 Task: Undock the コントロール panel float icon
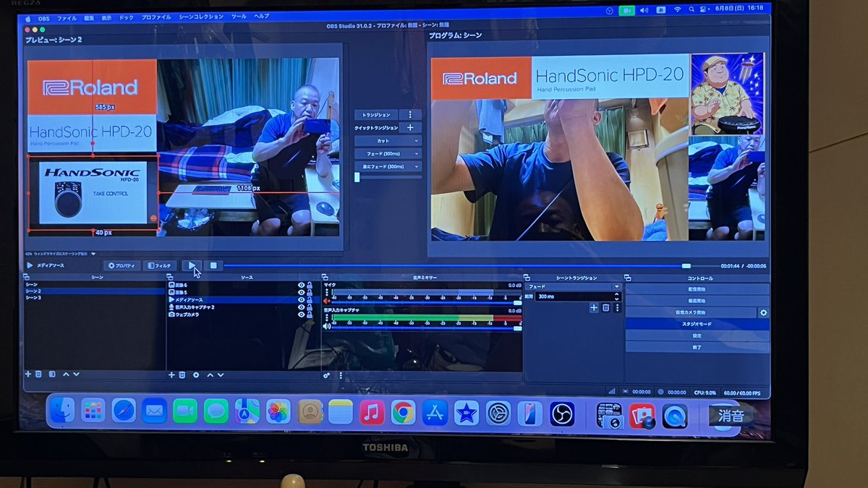coord(628,278)
